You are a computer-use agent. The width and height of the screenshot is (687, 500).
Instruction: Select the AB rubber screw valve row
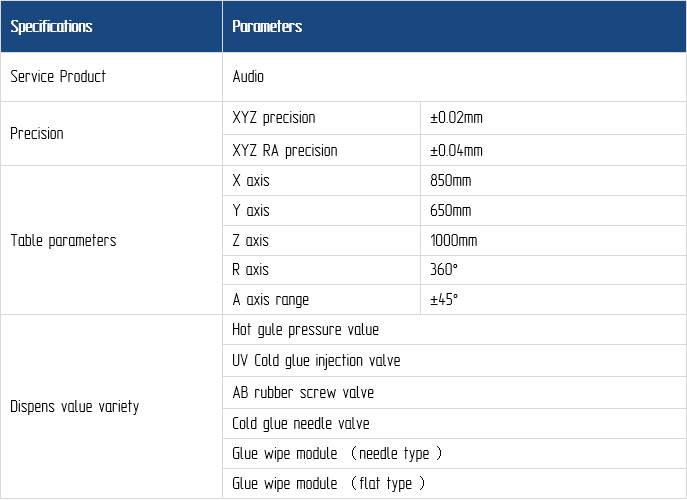point(454,393)
